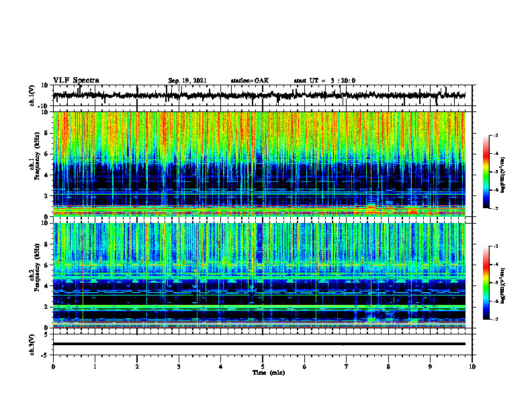Click the "ch.1(V)" axis label
The image size is (532, 411).
32,95
